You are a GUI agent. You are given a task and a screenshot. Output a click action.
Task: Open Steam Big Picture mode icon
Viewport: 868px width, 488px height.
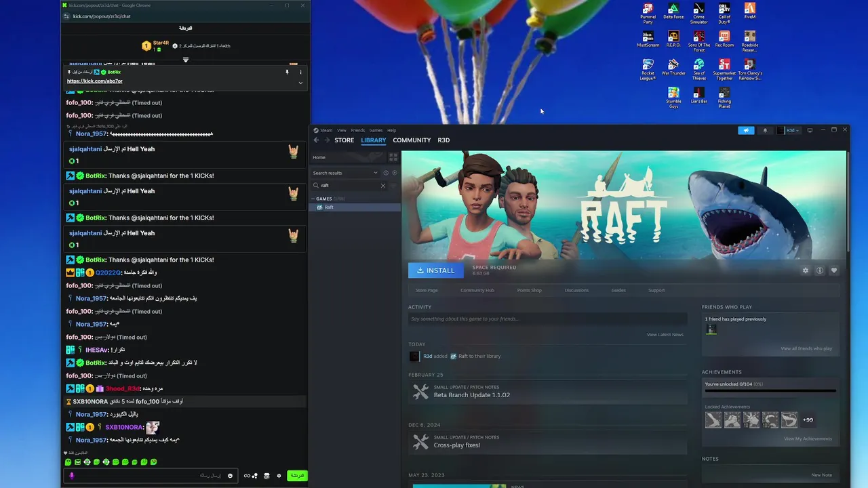[810, 130]
